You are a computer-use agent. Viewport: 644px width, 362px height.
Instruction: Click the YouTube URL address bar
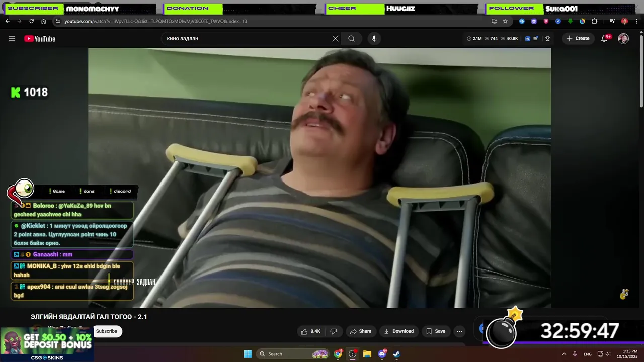pyautogui.click(x=272, y=21)
